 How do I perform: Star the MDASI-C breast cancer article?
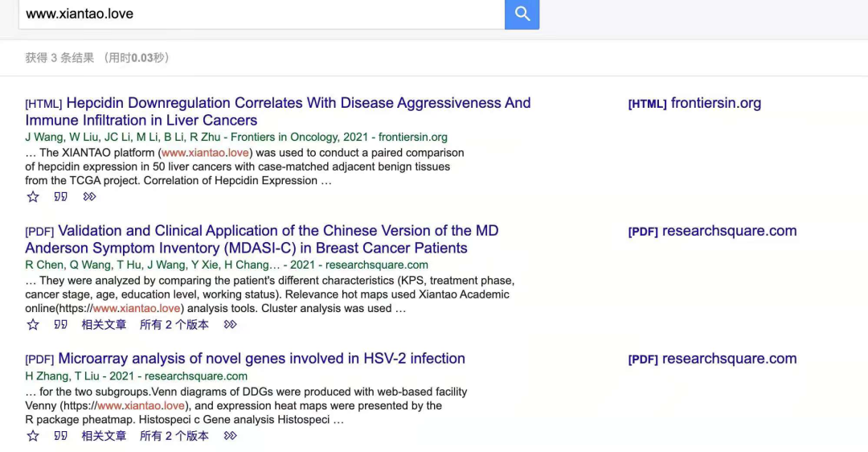[x=33, y=325]
